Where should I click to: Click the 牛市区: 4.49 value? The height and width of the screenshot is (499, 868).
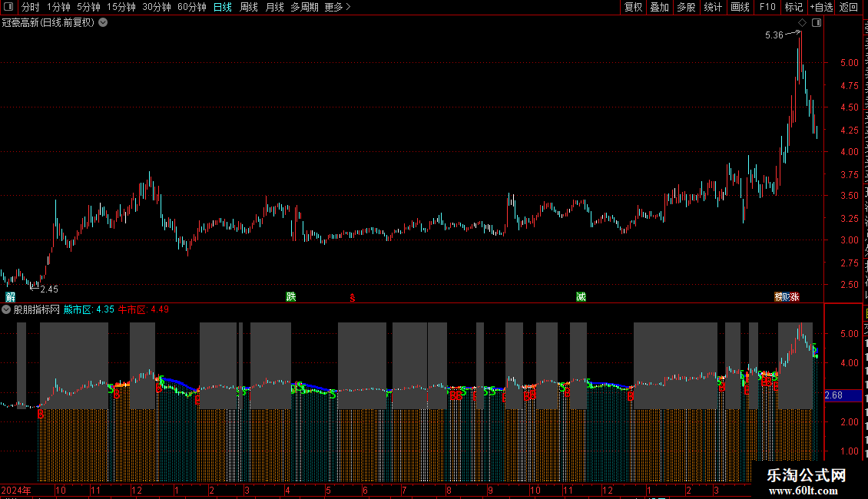tap(144, 310)
